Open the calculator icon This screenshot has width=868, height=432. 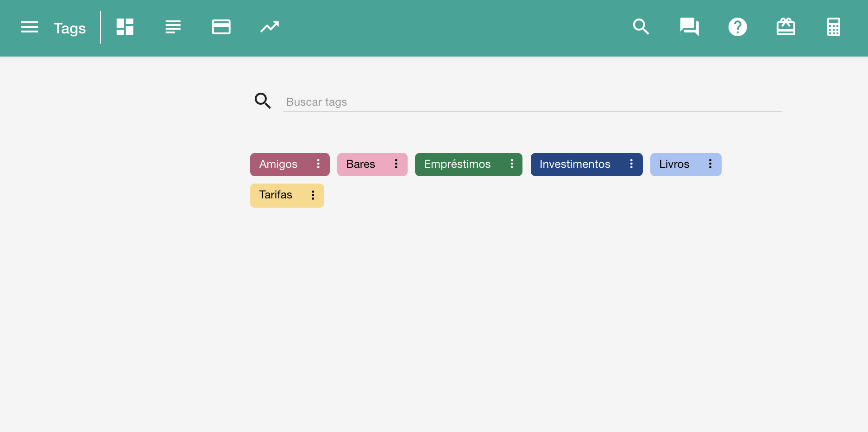pos(834,27)
